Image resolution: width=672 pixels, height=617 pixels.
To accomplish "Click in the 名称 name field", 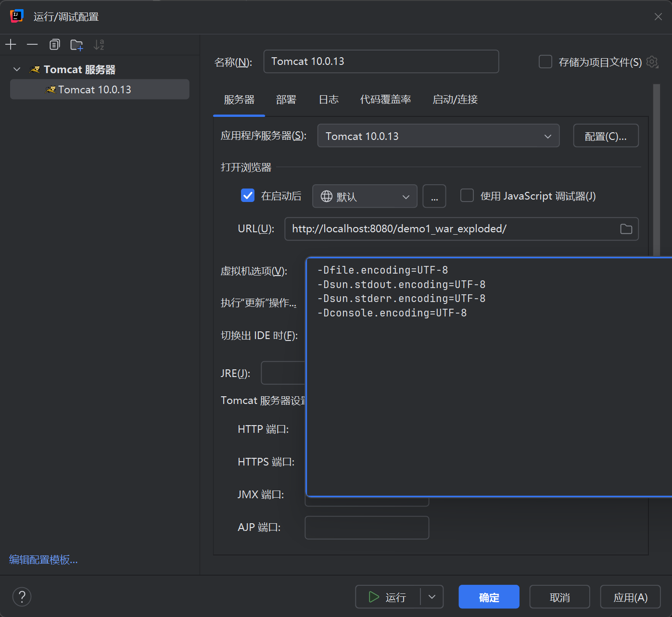I will coord(381,62).
